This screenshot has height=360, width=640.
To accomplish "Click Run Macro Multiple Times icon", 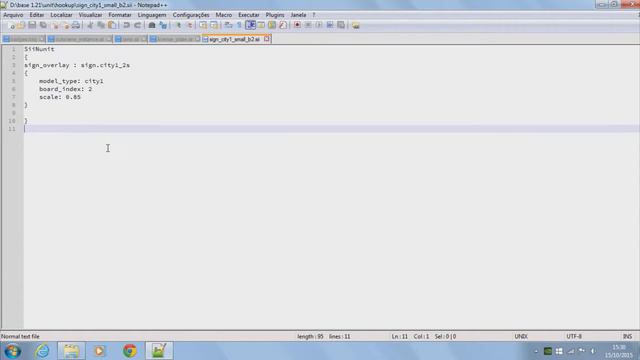I will click(x=330, y=25).
